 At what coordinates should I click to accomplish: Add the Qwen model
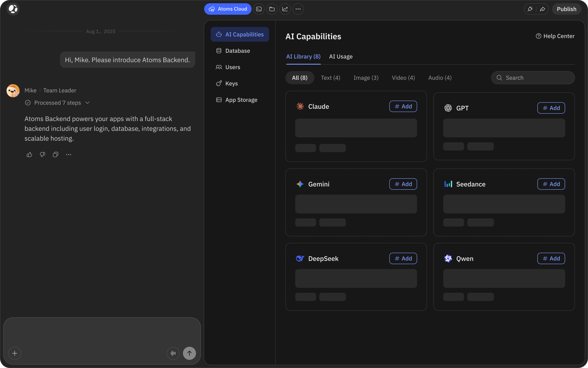(x=551, y=258)
